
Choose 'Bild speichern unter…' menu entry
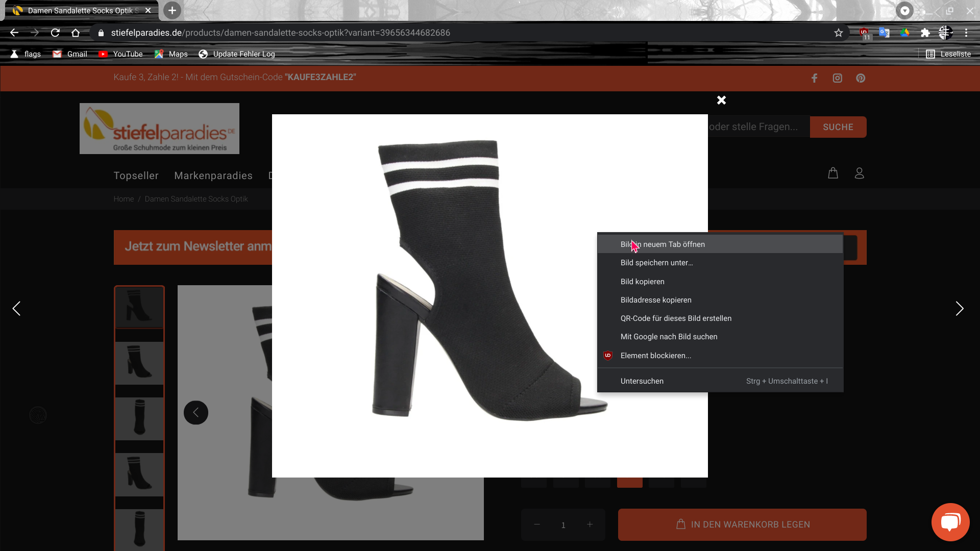coord(656,263)
